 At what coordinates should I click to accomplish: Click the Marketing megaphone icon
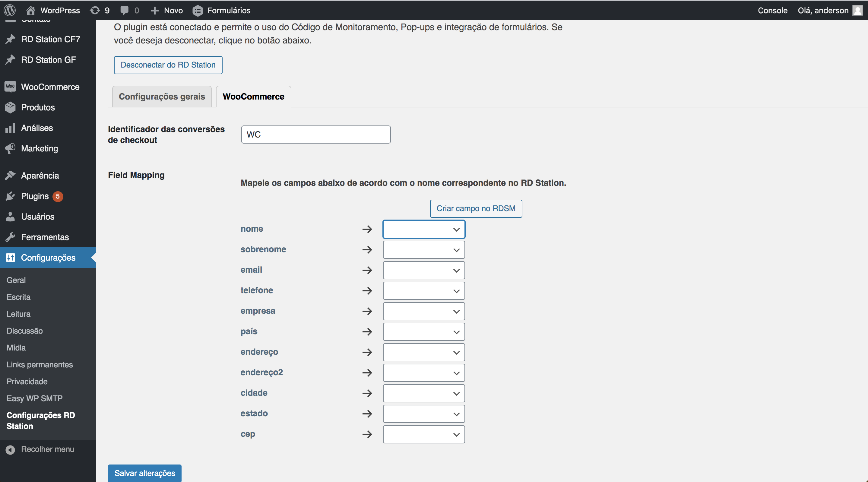[11, 148]
